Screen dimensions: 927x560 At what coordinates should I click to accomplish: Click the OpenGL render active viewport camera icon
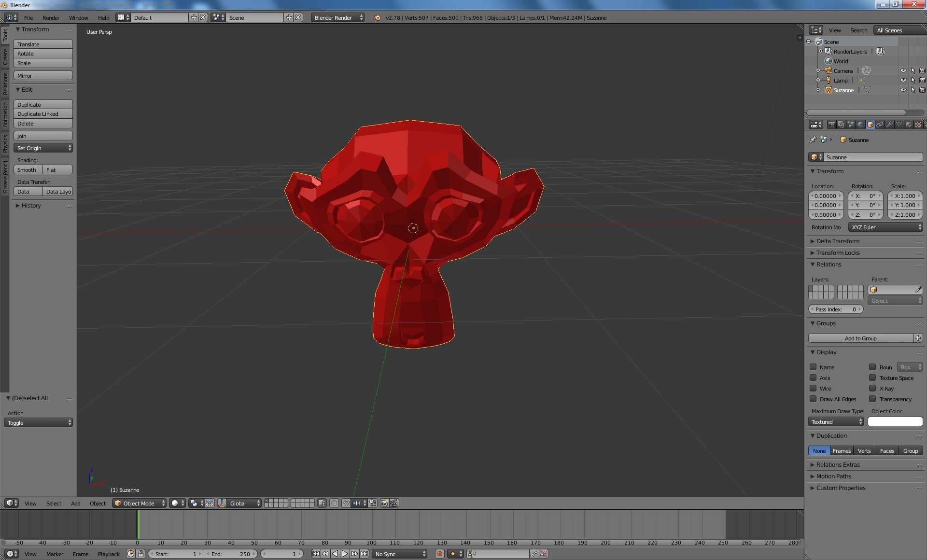384,503
